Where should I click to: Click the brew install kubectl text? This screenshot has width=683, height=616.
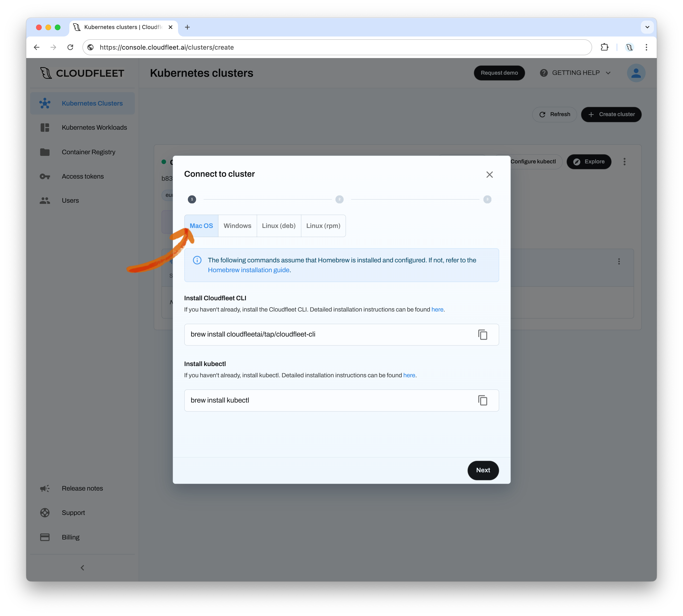pos(220,400)
